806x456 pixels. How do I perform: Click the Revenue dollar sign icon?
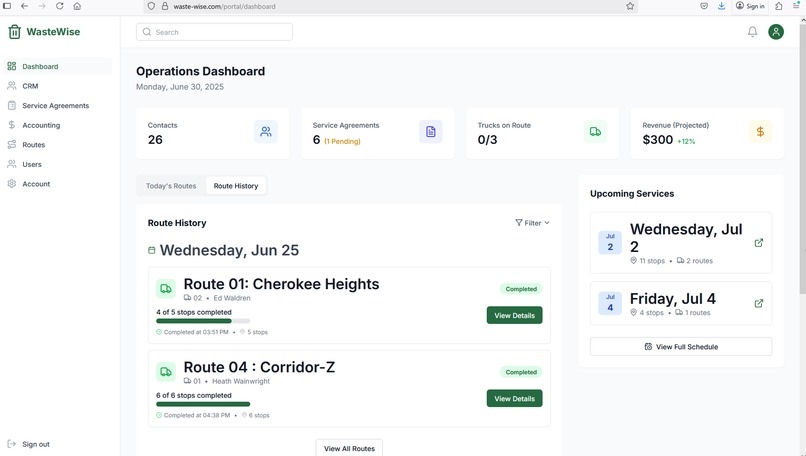[760, 132]
